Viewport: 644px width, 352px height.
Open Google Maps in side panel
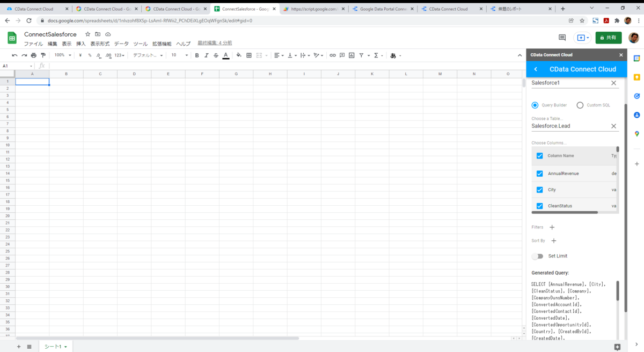click(636, 134)
